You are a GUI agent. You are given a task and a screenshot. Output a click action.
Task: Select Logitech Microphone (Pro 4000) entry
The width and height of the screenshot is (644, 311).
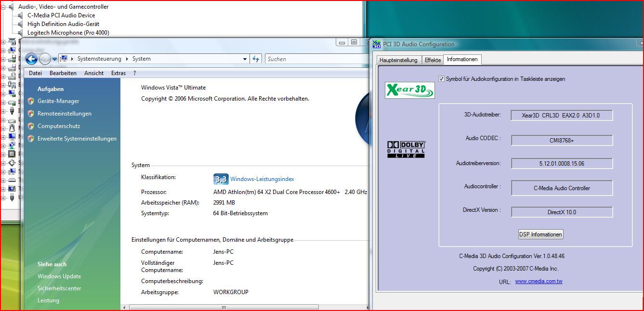tap(68, 33)
